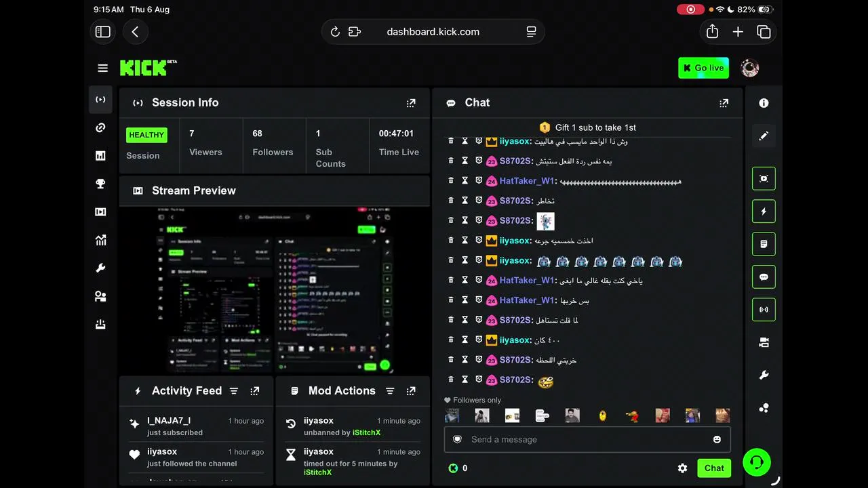Reload the page with the refresh icon
The image size is (868, 488).
pyautogui.click(x=335, y=32)
